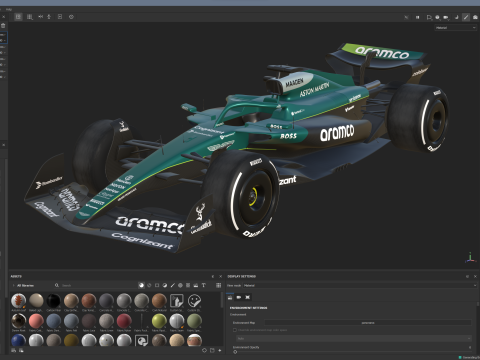The height and width of the screenshot is (360, 480).
Task: Open the Help menu
Action: (x=9, y=9)
